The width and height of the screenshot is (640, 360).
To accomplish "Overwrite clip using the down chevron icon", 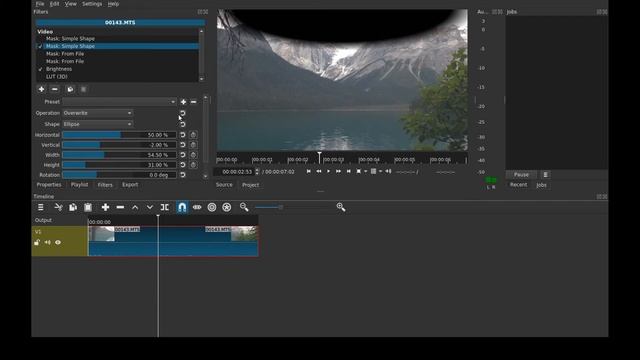I will coord(150,207).
